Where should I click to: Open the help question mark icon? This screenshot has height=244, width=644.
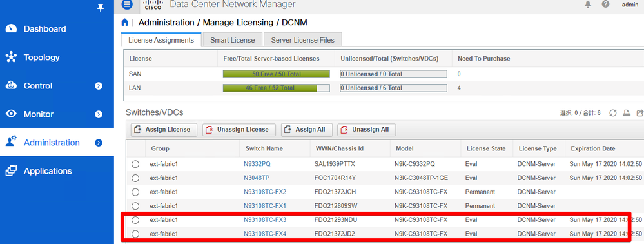[605, 4]
